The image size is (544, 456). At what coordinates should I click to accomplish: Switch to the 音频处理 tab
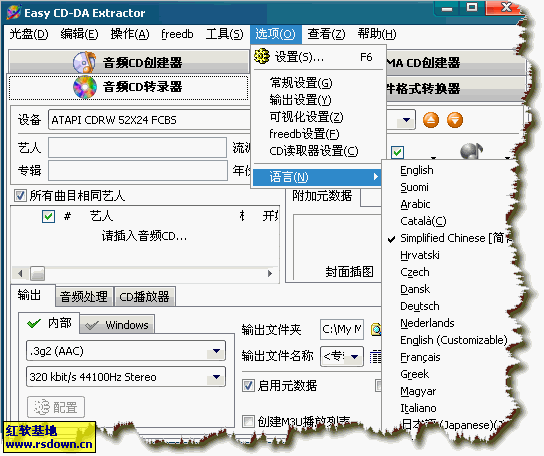click(x=84, y=297)
